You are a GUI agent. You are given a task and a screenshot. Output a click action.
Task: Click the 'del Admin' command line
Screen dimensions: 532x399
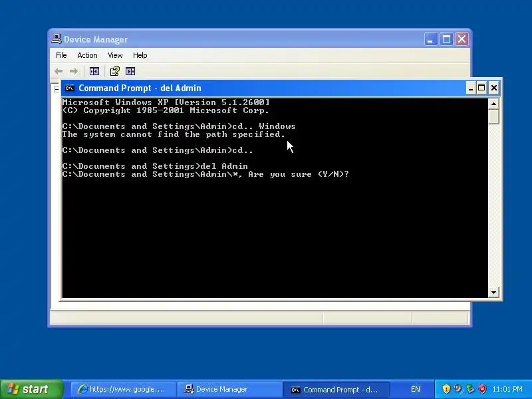(155, 166)
